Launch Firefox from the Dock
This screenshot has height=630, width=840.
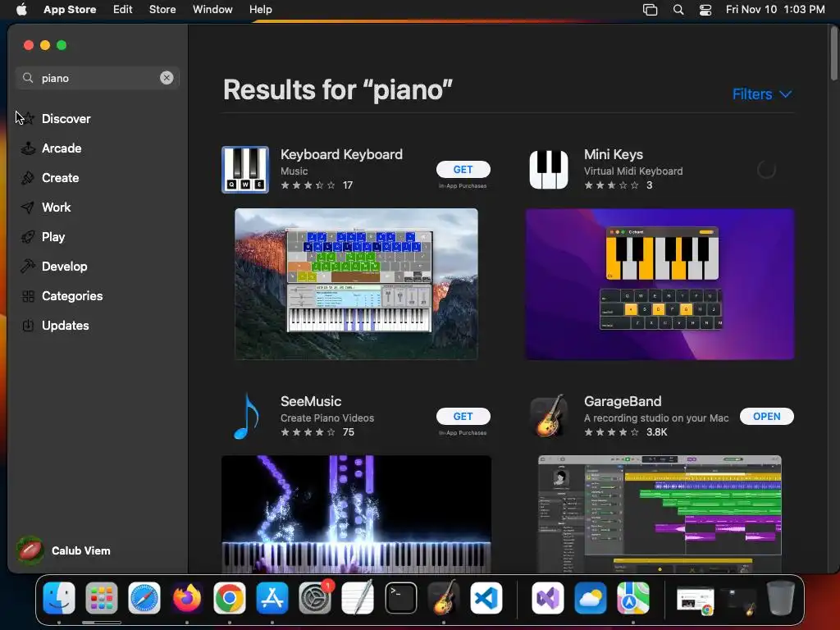point(187,598)
